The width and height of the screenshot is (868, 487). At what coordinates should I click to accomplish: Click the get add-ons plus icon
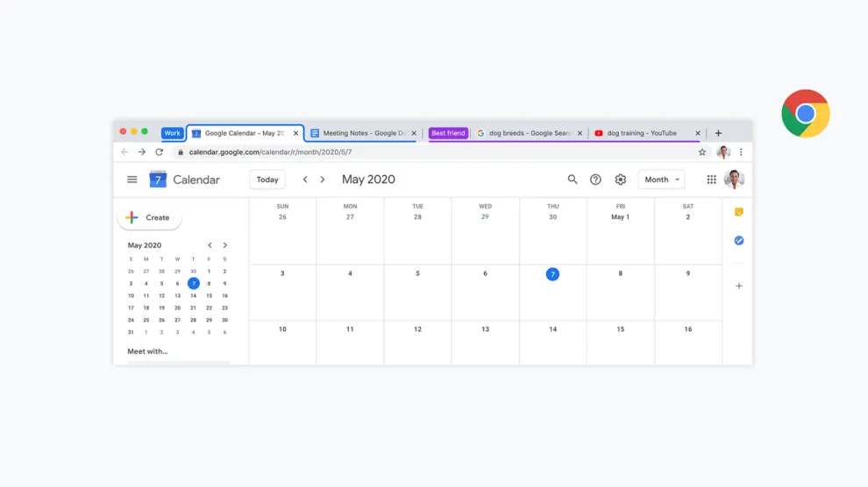(738, 286)
